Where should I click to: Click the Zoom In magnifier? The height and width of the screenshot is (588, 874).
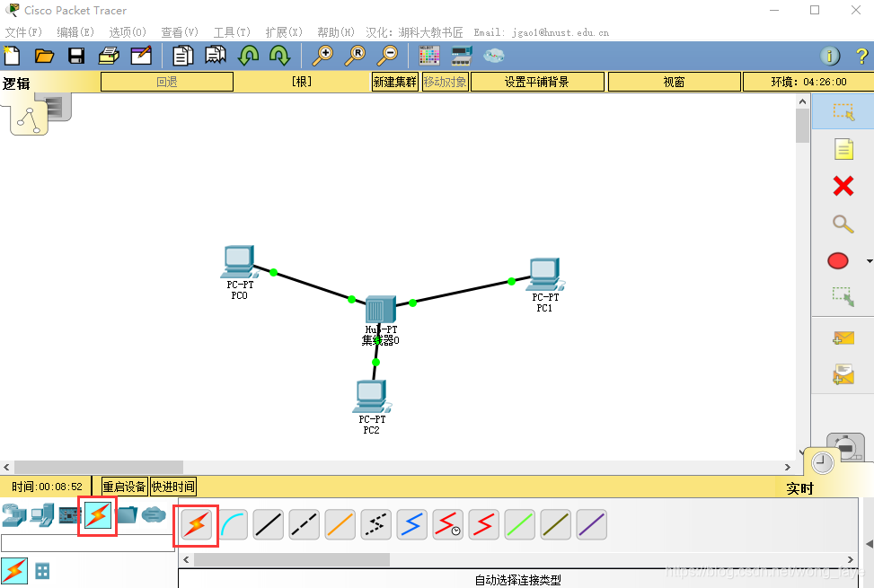click(x=322, y=56)
